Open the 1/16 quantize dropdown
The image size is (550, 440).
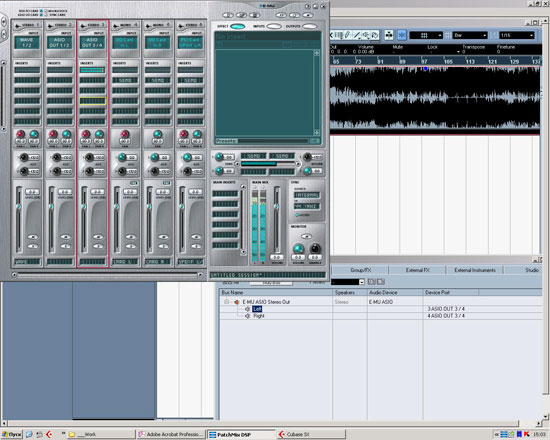point(516,35)
